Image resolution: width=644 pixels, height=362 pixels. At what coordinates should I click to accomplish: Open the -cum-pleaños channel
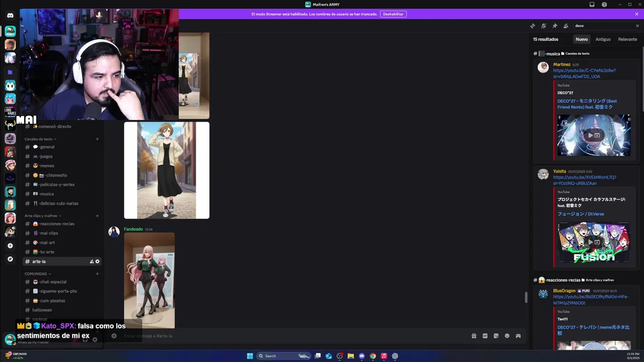coord(62,301)
